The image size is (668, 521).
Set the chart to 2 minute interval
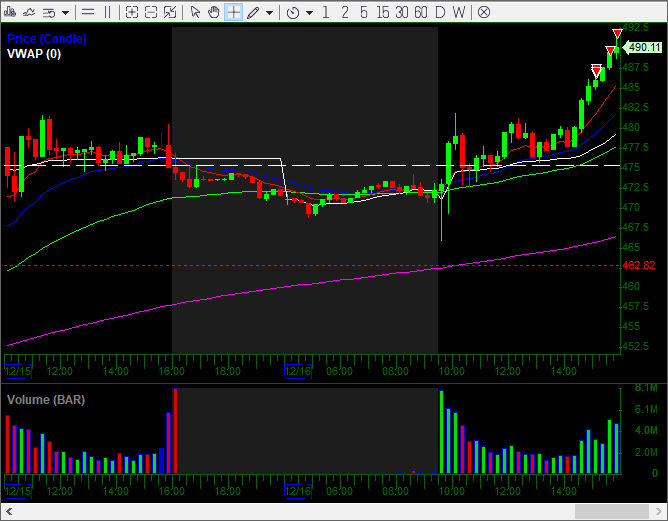[x=345, y=12]
